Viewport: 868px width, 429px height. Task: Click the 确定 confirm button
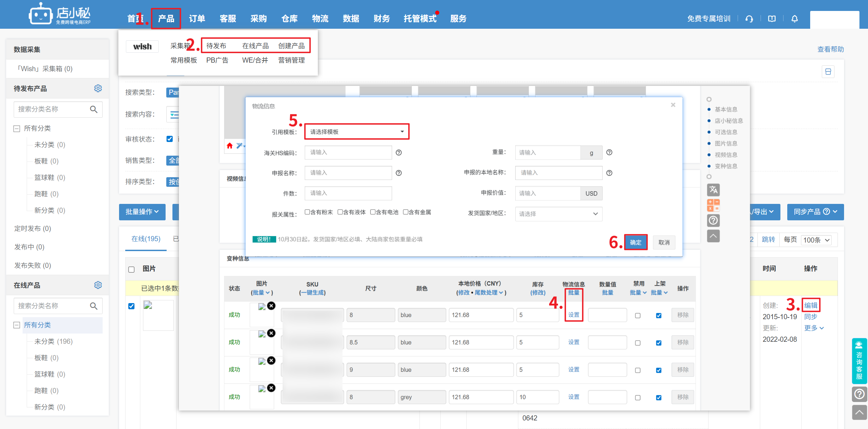635,242
